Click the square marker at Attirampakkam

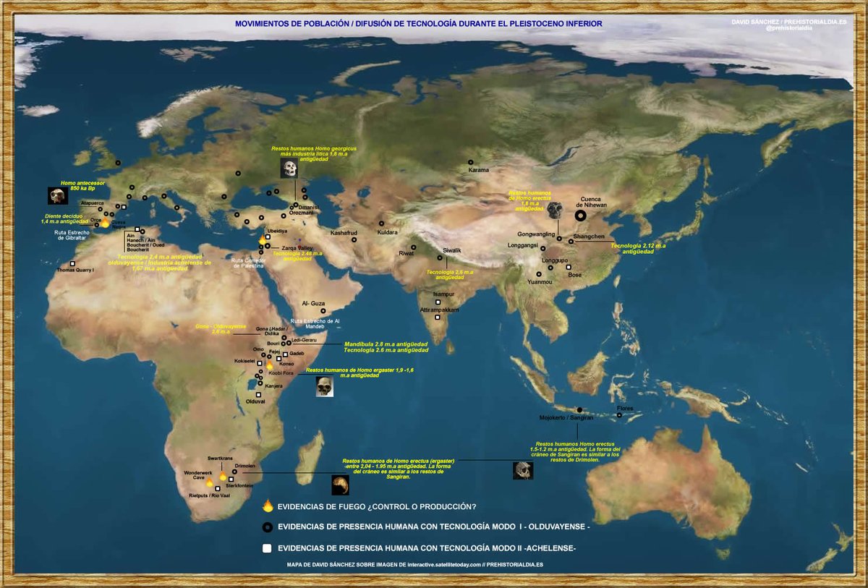[x=437, y=317]
